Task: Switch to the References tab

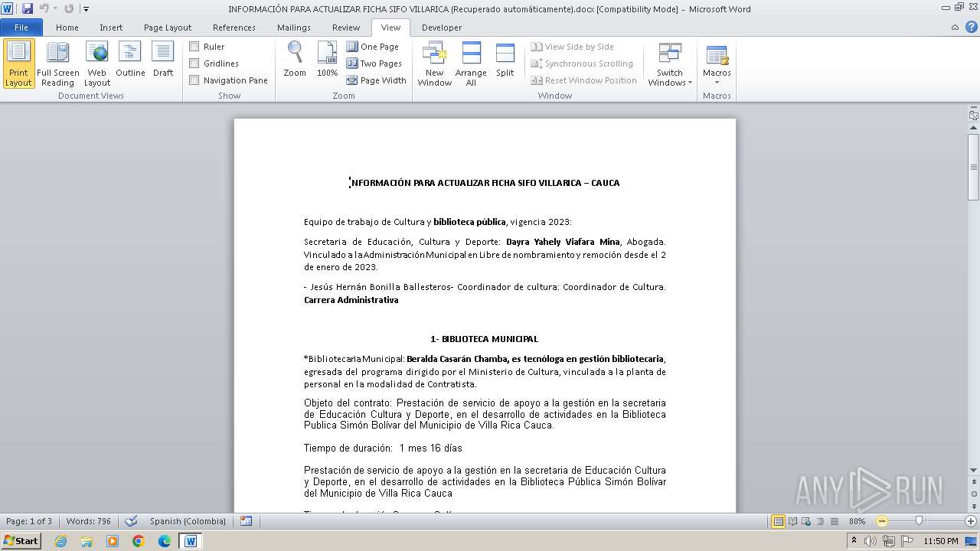Action: [x=234, y=28]
